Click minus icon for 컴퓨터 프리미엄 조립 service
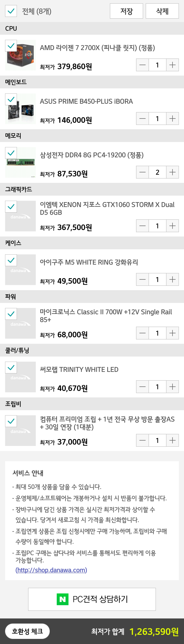Viewport: 184px width, 644px height. pyautogui.click(x=142, y=440)
